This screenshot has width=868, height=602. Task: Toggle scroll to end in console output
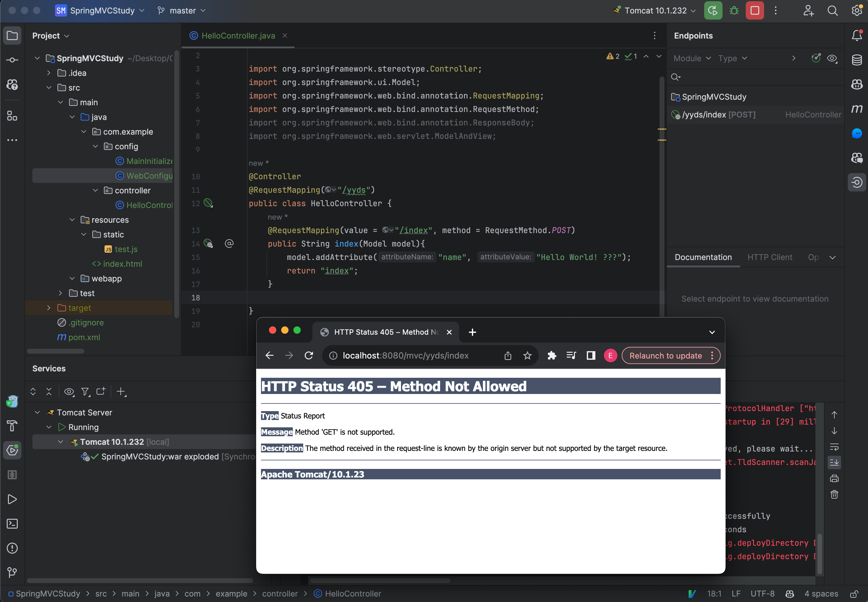(x=834, y=462)
